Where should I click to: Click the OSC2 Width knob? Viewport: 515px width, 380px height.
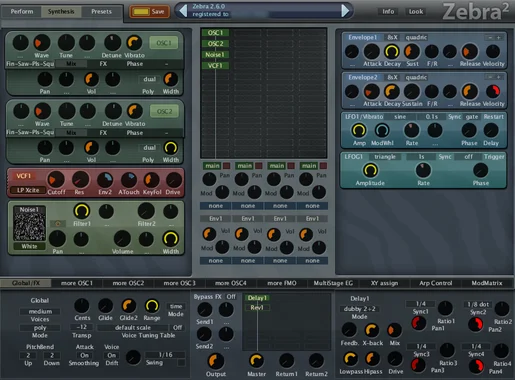[x=171, y=147]
